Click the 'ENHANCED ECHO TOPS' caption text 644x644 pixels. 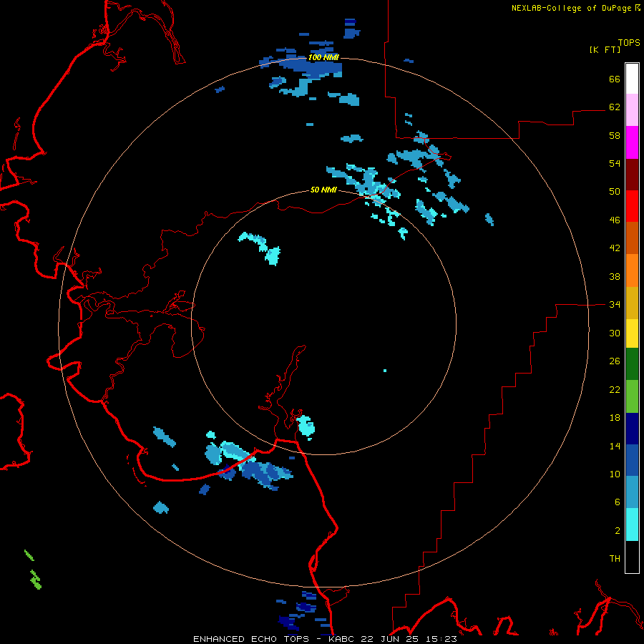pos(251,639)
